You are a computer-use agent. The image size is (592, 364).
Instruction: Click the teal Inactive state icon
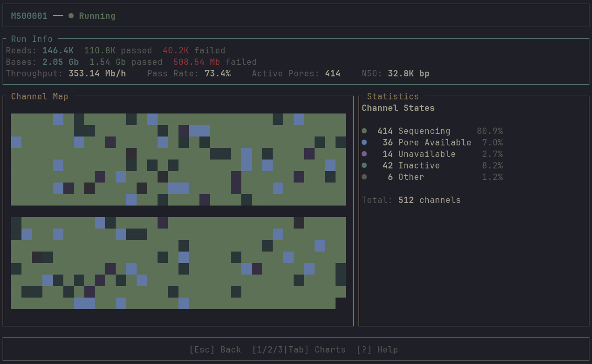click(365, 165)
